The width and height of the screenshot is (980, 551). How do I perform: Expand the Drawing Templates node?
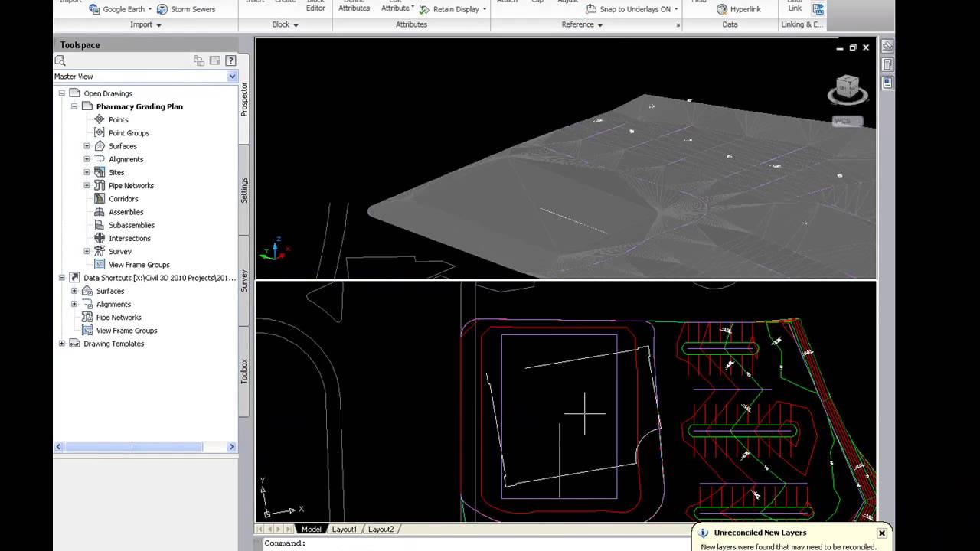[x=62, y=344]
